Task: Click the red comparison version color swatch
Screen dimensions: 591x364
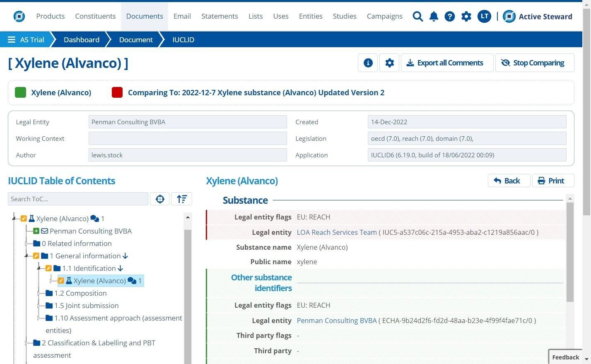Action: coord(117,92)
